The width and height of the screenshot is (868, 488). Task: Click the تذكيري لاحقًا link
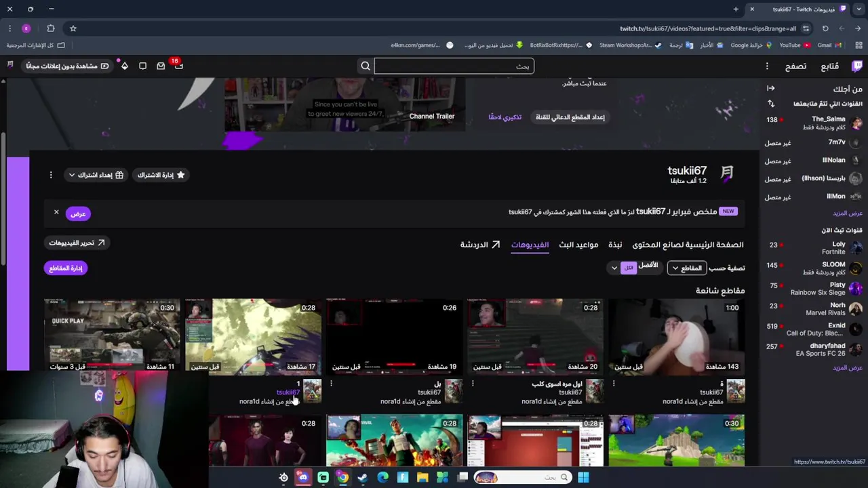[x=505, y=117]
